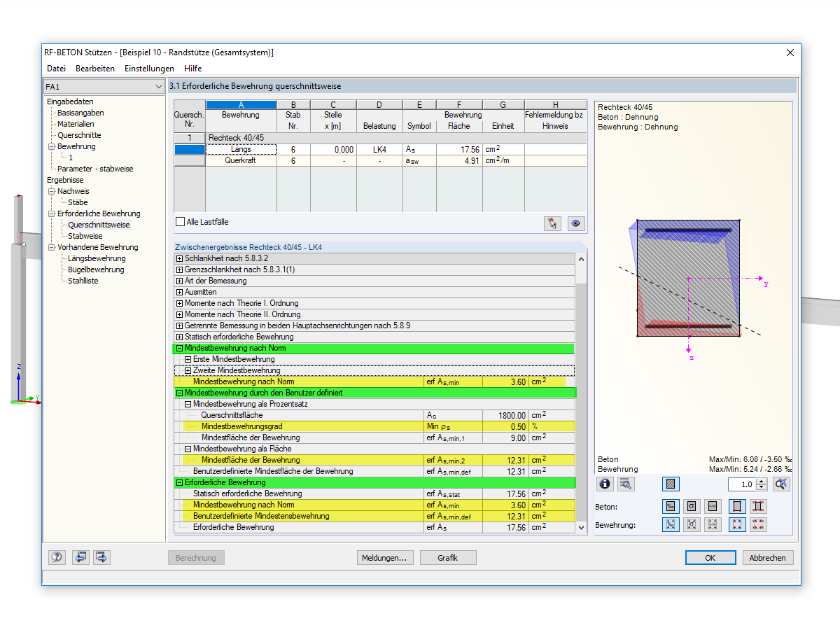Click the 17.56 Fläche cell in Längs row
This screenshot has width=840, height=630.
459,149
